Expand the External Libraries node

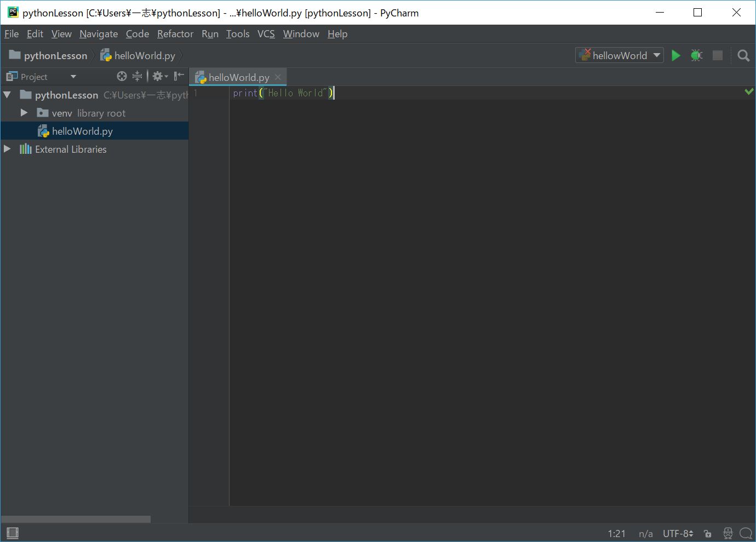click(7, 149)
